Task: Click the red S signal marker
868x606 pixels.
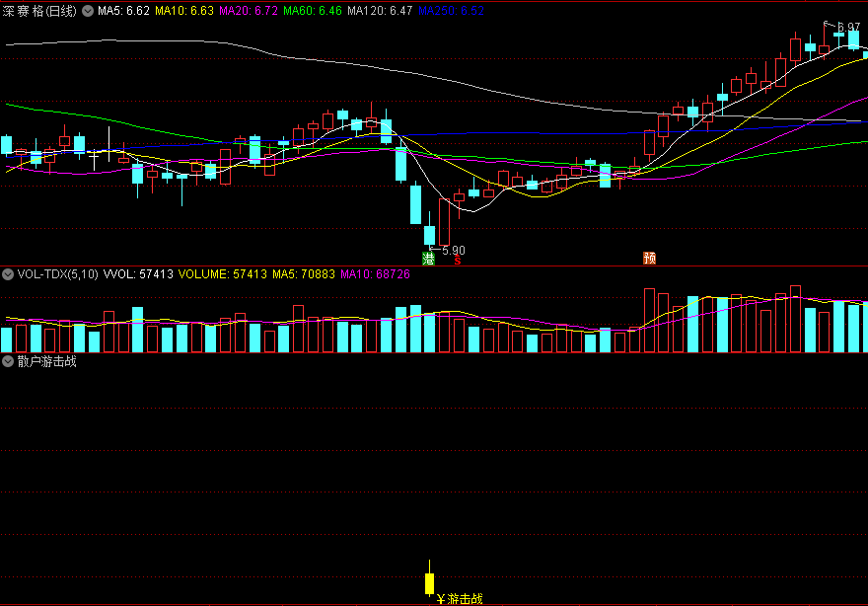Action: point(458,261)
